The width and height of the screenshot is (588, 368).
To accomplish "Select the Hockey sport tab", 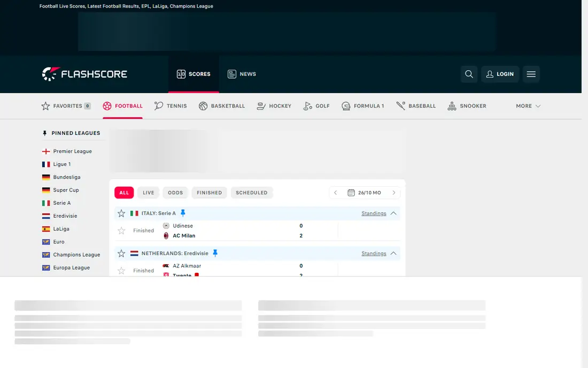I will click(274, 106).
